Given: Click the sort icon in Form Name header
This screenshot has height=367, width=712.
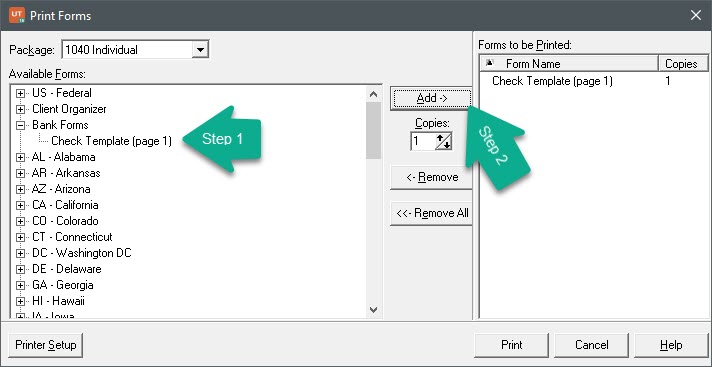Looking at the screenshot, I should [490, 63].
